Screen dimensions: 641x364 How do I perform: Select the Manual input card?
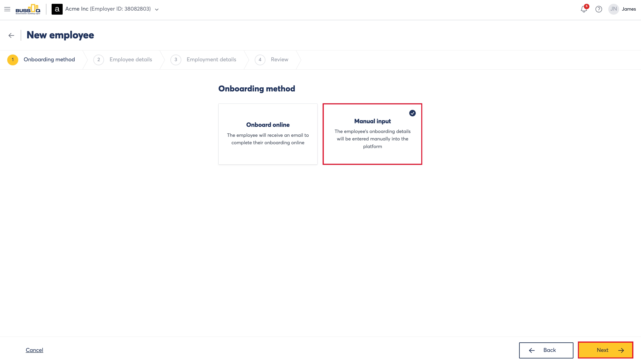coord(373,134)
